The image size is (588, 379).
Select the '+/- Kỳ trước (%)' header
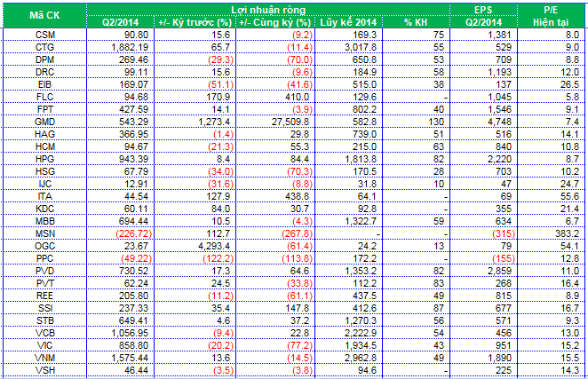(x=195, y=22)
